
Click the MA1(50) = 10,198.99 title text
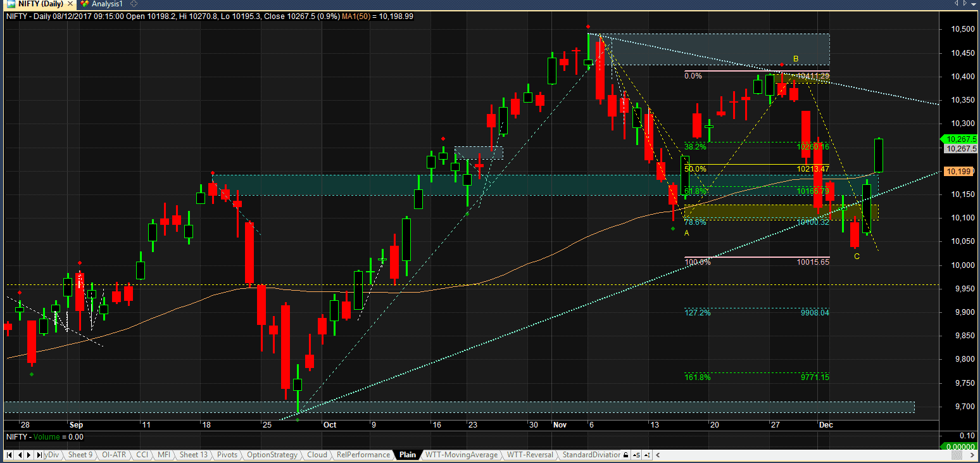377,16
